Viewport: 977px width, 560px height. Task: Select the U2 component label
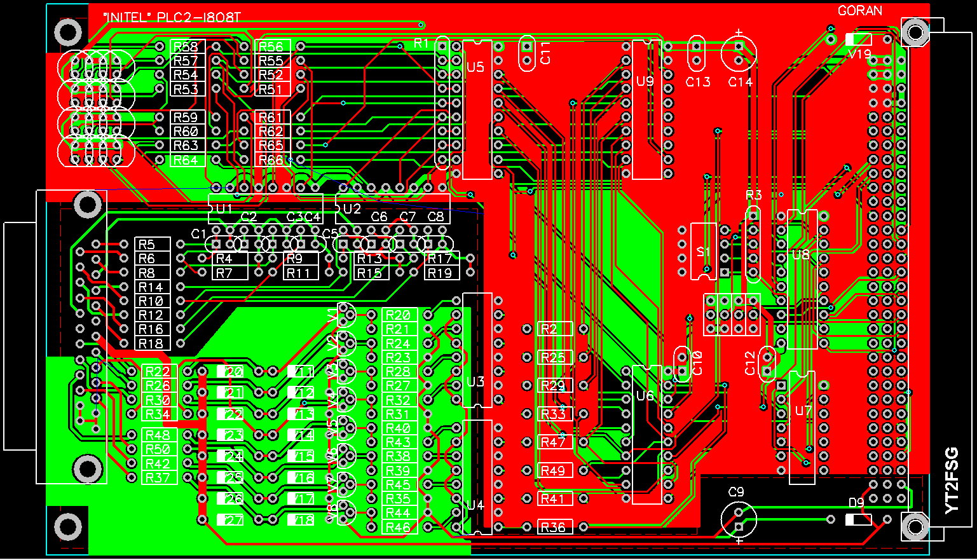pyautogui.click(x=352, y=208)
